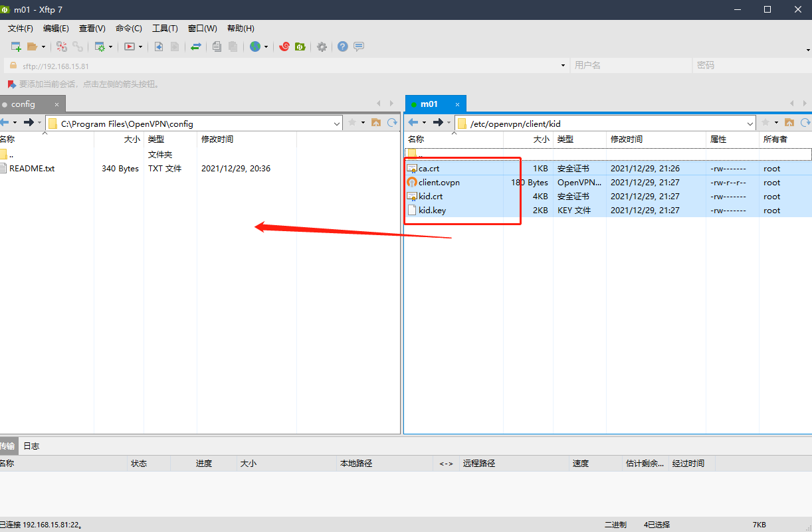This screenshot has height=532, width=812.
Task: Click the red play transfer icon
Action: point(130,46)
